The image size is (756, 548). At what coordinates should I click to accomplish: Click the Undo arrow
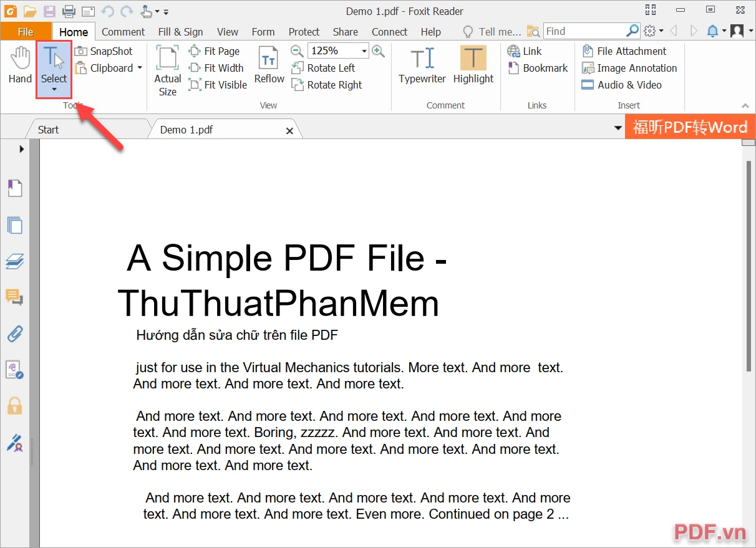[x=107, y=11]
